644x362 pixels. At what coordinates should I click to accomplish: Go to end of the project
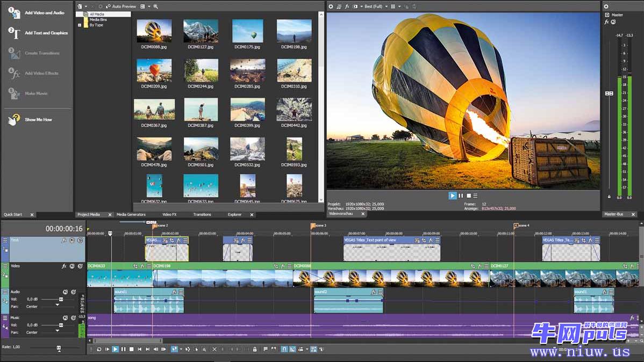tap(147, 349)
